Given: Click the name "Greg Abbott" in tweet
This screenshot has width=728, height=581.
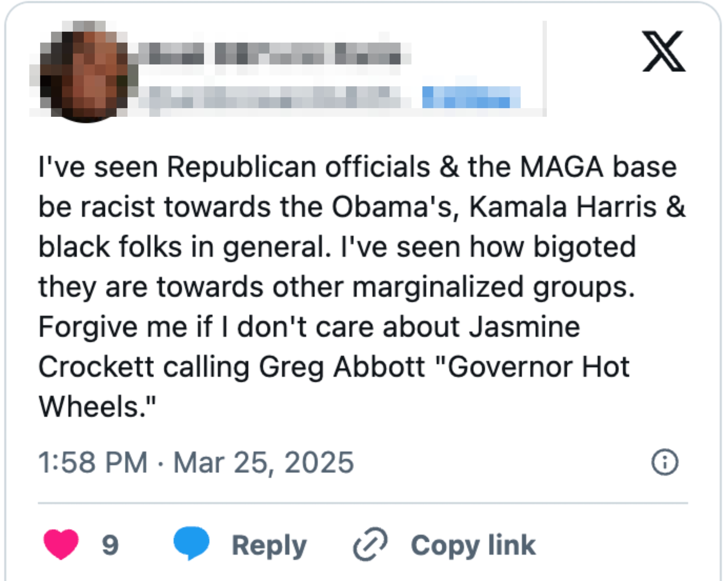Looking at the screenshot, I should (x=342, y=367).
